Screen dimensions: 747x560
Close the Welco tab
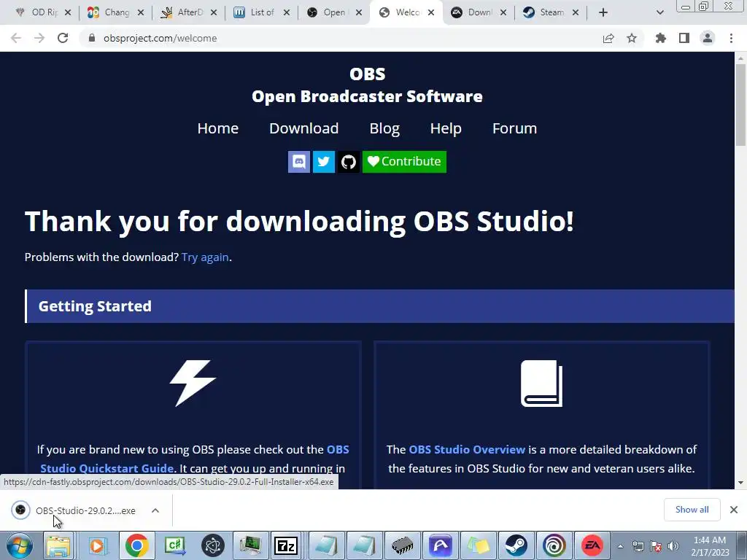(x=431, y=13)
